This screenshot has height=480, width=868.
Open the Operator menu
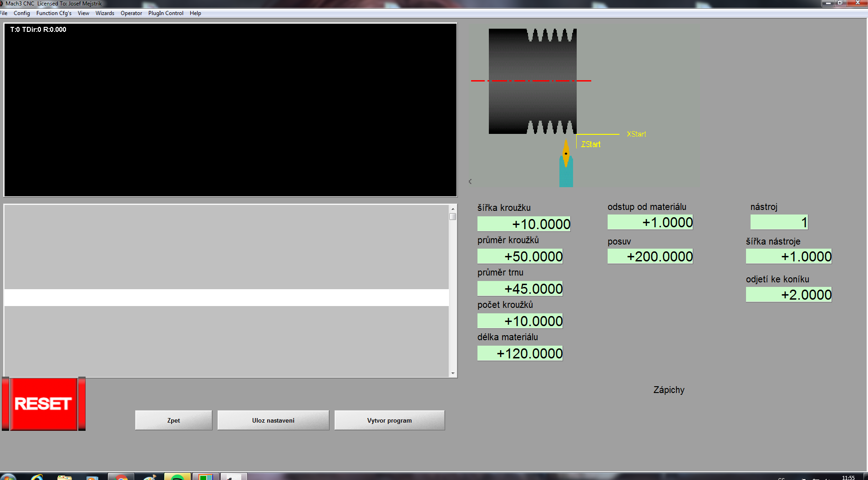tap(131, 13)
